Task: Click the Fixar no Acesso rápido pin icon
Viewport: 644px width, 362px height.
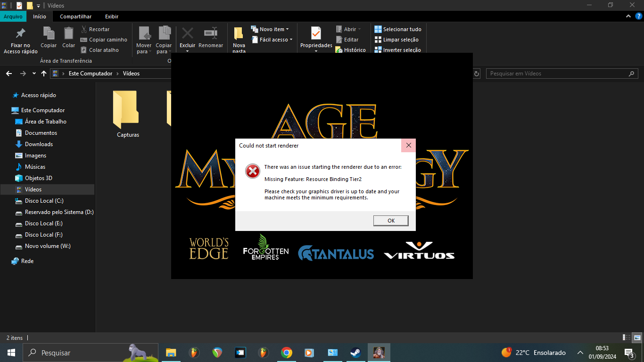Action: 20,34
